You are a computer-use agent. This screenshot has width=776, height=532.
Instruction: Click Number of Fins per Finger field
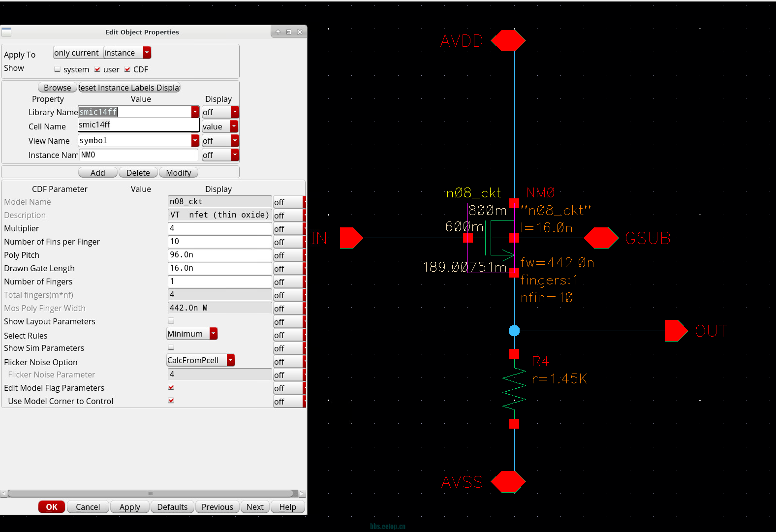pos(220,242)
